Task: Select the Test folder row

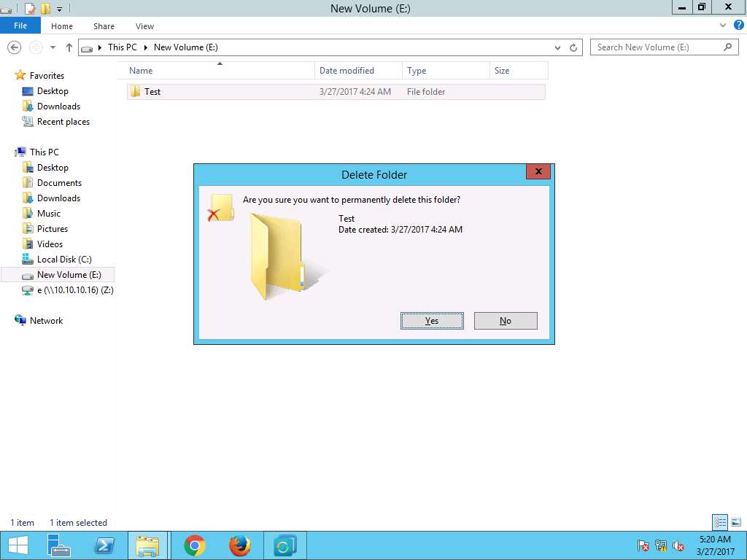Action: point(336,91)
